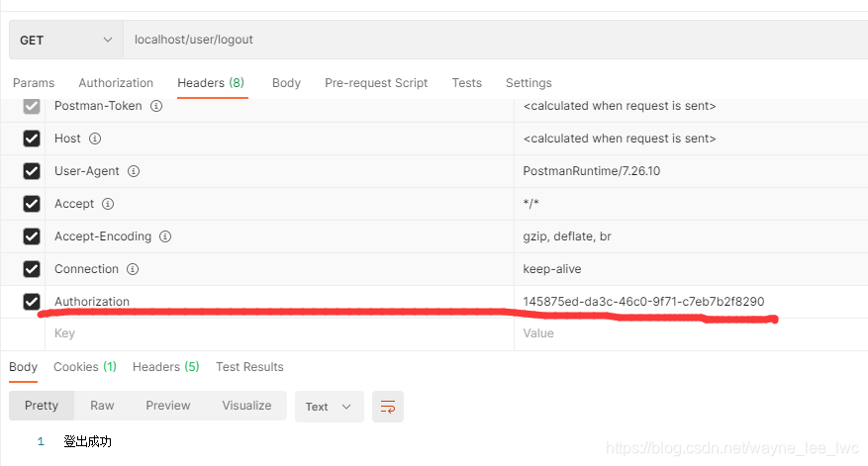The height and width of the screenshot is (466, 868).
Task: Open the Test Results tab
Action: (249, 367)
